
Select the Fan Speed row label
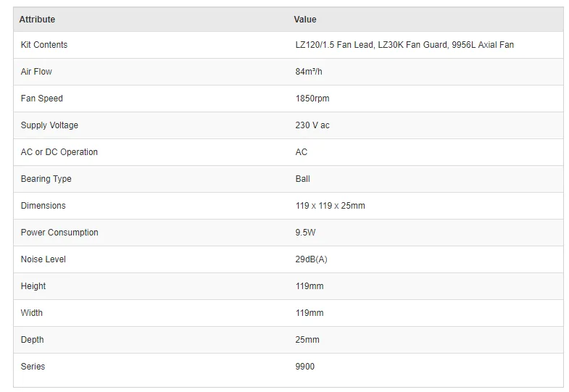click(42, 99)
